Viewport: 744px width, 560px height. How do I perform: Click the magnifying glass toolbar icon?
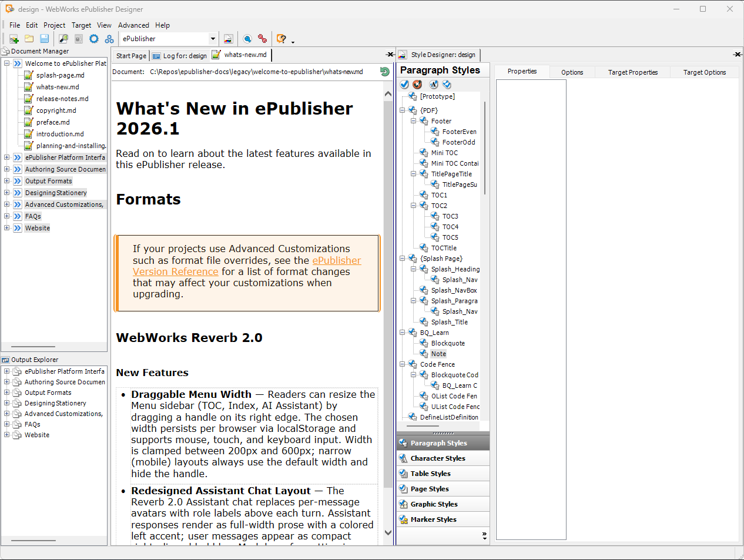[63, 39]
